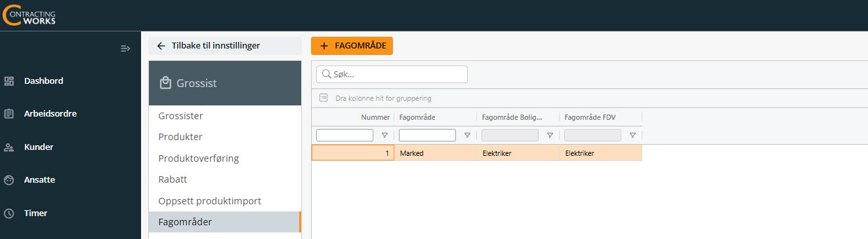Click the Fagområde filter input box
The image size is (868, 239).
tap(427, 136)
